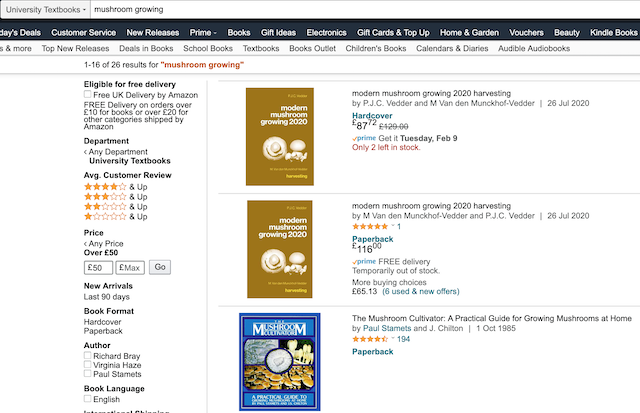Check the Richard Bray author filter
Image resolution: width=640 pixels, height=413 pixels.
(87, 355)
